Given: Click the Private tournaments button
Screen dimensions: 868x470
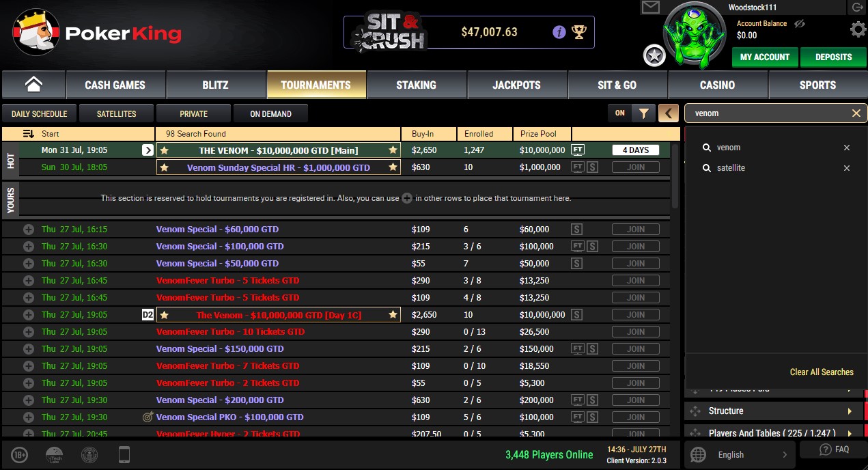Looking at the screenshot, I should tap(194, 113).
